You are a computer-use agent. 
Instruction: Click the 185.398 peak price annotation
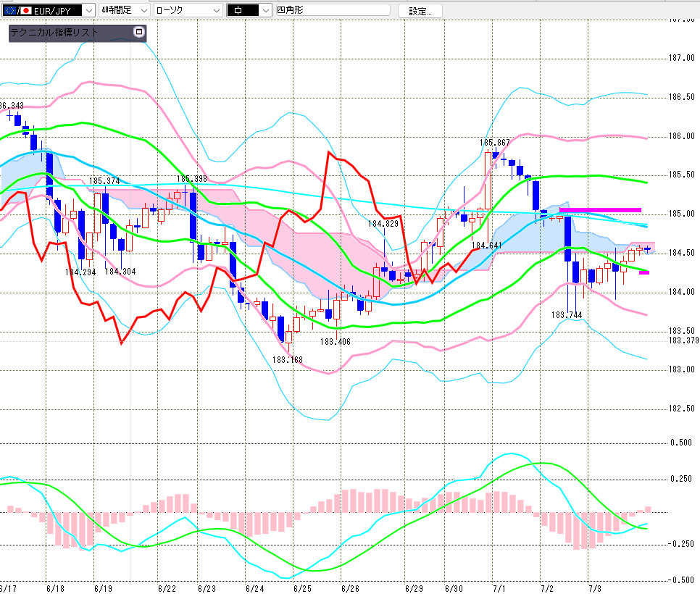[x=192, y=179]
